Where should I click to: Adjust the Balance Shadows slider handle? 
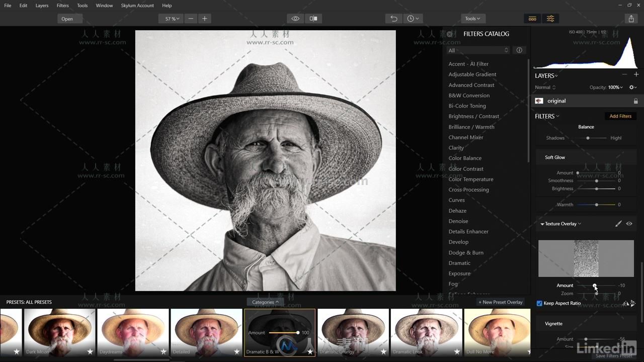click(588, 138)
